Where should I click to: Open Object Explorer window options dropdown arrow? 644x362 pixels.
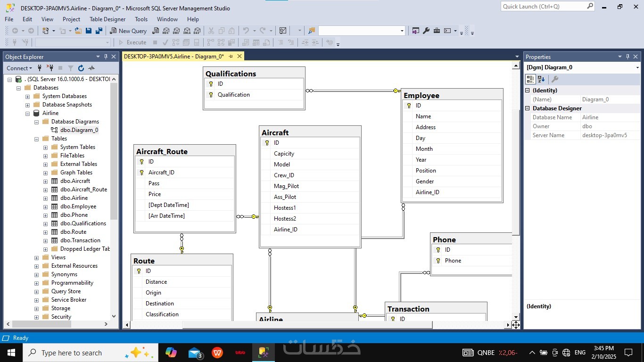point(98,57)
